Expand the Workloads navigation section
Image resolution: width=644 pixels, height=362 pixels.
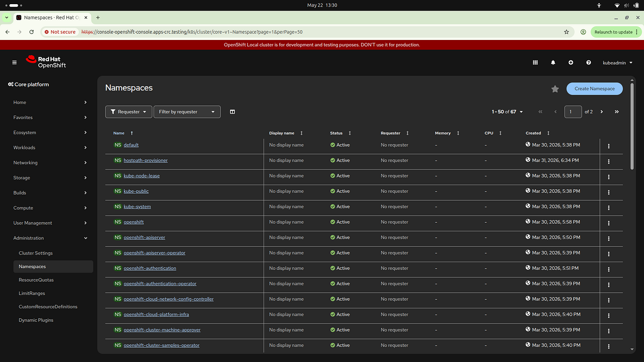tap(50, 147)
